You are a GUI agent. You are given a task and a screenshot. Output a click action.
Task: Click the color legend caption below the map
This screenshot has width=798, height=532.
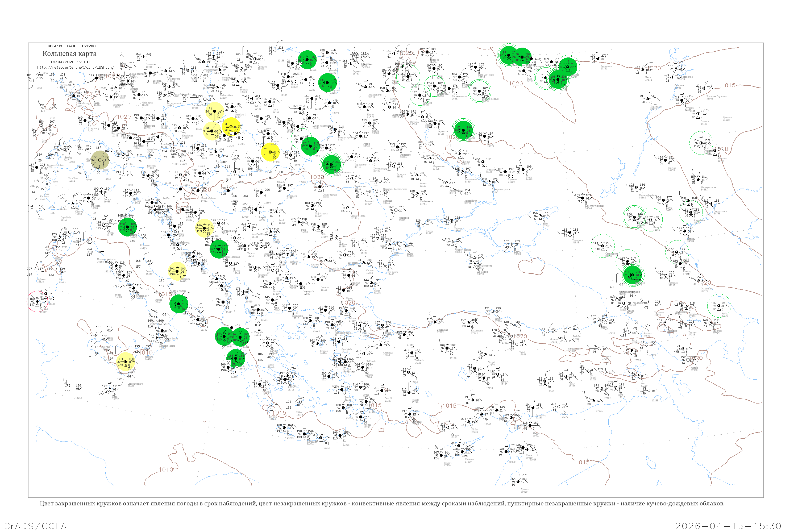click(x=382, y=504)
